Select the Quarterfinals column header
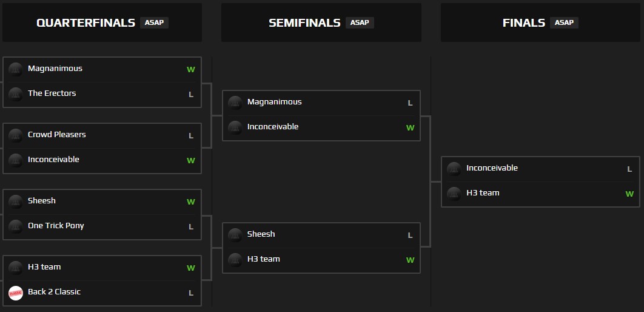Screen dimensions: 644x312 (x=86, y=23)
